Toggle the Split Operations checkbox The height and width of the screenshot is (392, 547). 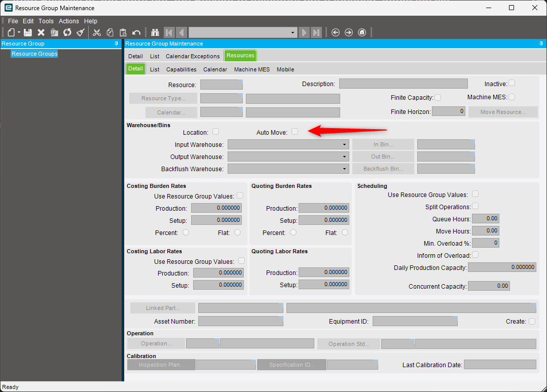click(475, 206)
